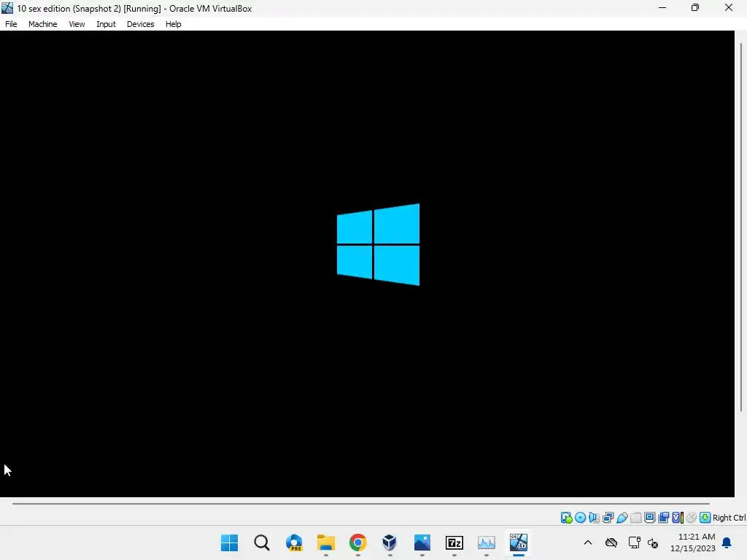
Task: Open 7-Zip from the taskbar
Action: coord(454,542)
